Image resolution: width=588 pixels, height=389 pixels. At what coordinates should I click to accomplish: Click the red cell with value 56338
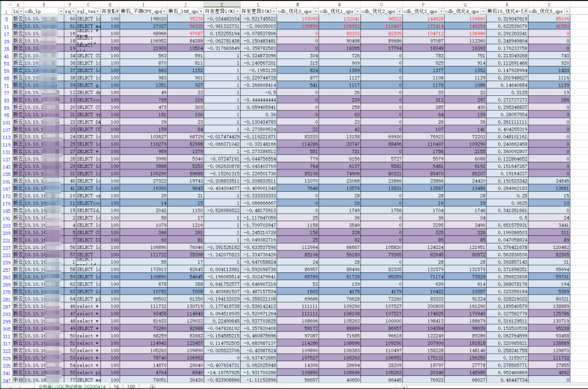pyautogui.click(x=186, y=26)
